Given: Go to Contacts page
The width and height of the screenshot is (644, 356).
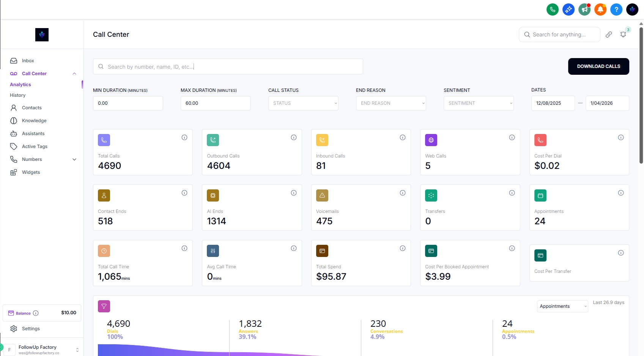Looking at the screenshot, I should 31,108.
